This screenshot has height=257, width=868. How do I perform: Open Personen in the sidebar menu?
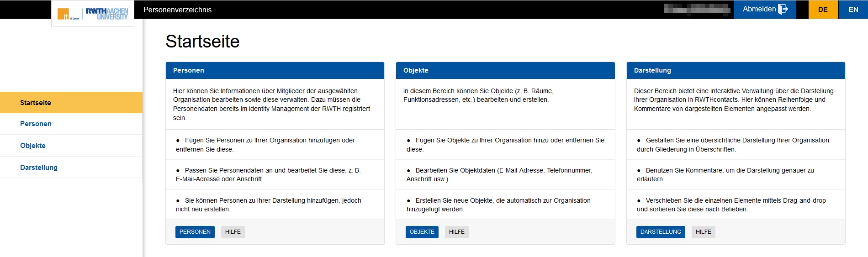point(36,124)
